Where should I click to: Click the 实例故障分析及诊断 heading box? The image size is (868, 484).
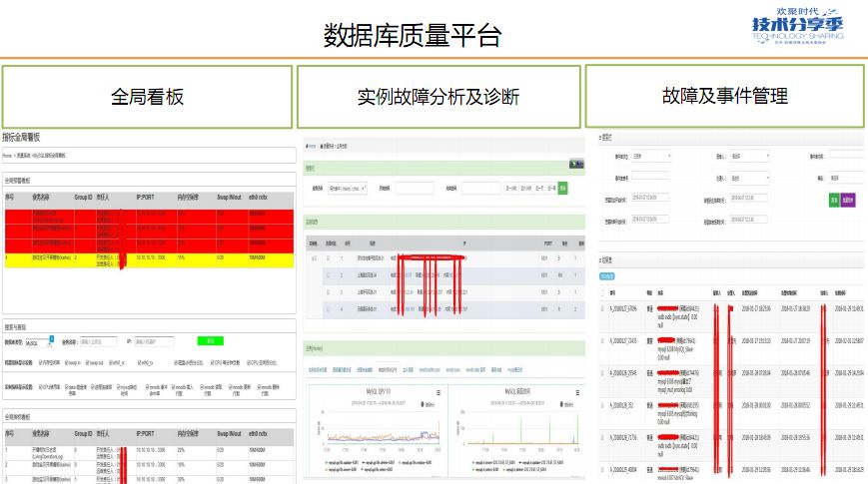438,97
